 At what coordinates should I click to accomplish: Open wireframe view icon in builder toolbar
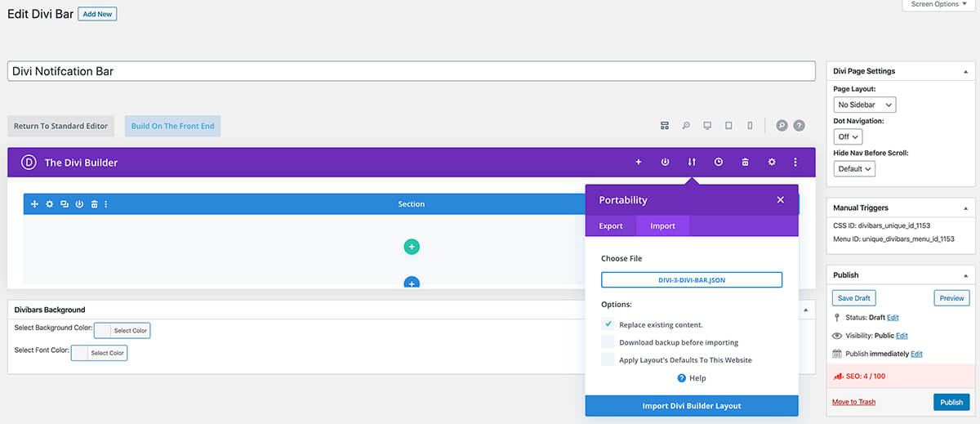pos(665,126)
